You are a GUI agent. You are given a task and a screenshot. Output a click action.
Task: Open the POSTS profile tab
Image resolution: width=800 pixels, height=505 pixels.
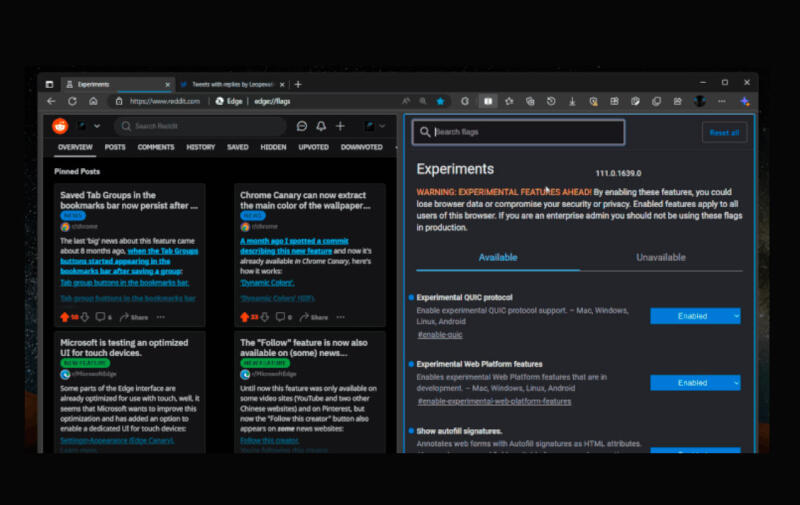point(115,147)
